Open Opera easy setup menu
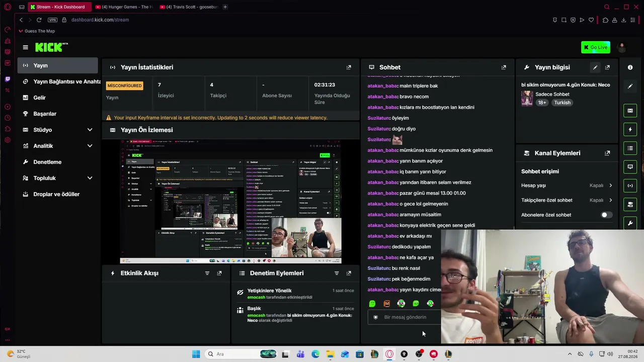 (x=633, y=20)
